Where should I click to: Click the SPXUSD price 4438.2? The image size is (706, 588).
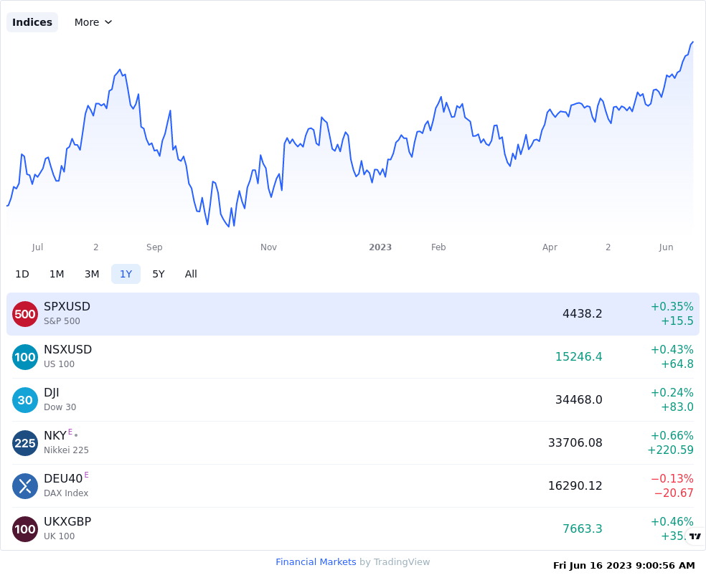tap(582, 313)
